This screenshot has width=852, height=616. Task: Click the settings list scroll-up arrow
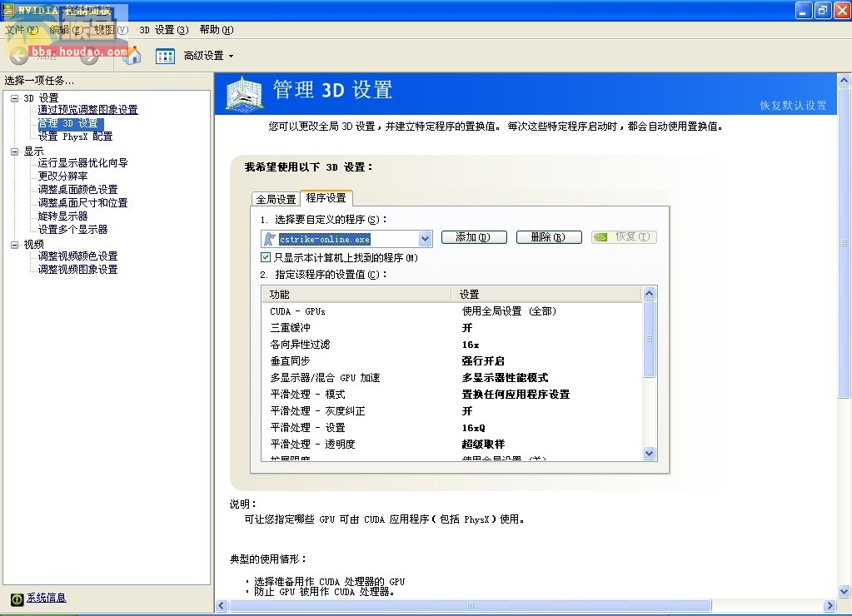click(650, 294)
